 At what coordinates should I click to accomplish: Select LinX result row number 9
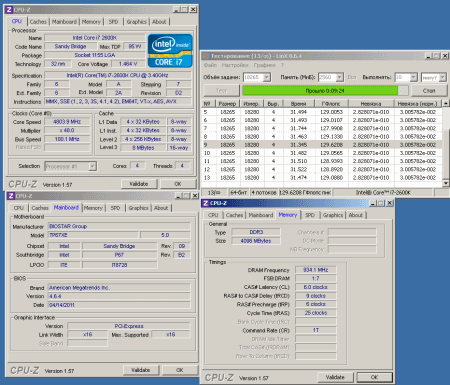click(322, 145)
